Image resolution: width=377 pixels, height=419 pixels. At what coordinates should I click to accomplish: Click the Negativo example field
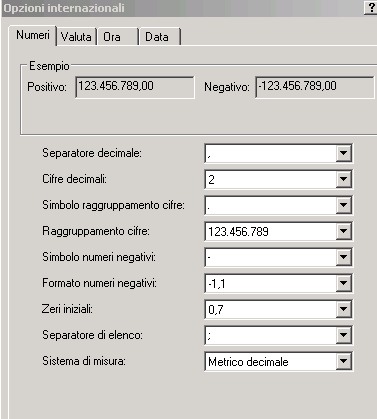coord(315,87)
